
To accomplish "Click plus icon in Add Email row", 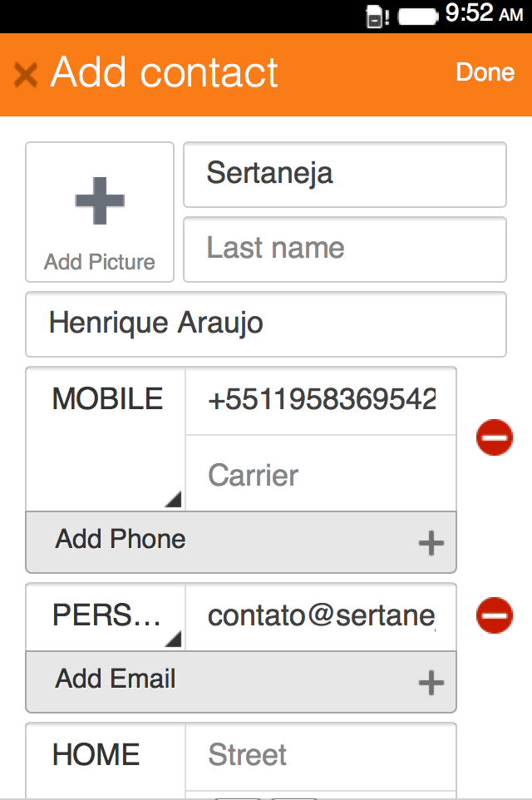I will pyautogui.click(x=431, y=684).
